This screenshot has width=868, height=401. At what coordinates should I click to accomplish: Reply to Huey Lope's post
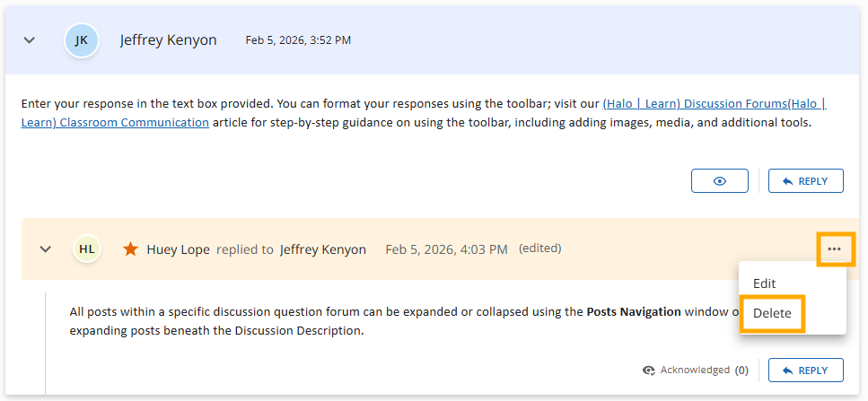click(x=805, y=370)
